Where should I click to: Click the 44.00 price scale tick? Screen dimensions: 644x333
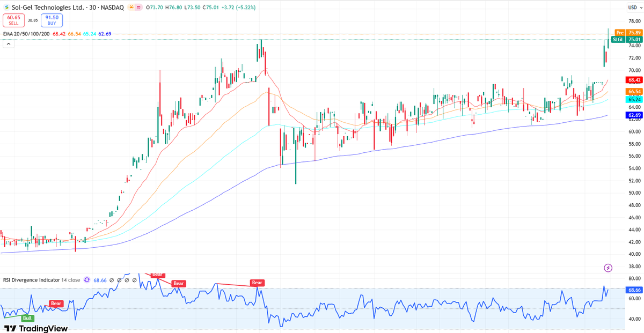point(634,230)
